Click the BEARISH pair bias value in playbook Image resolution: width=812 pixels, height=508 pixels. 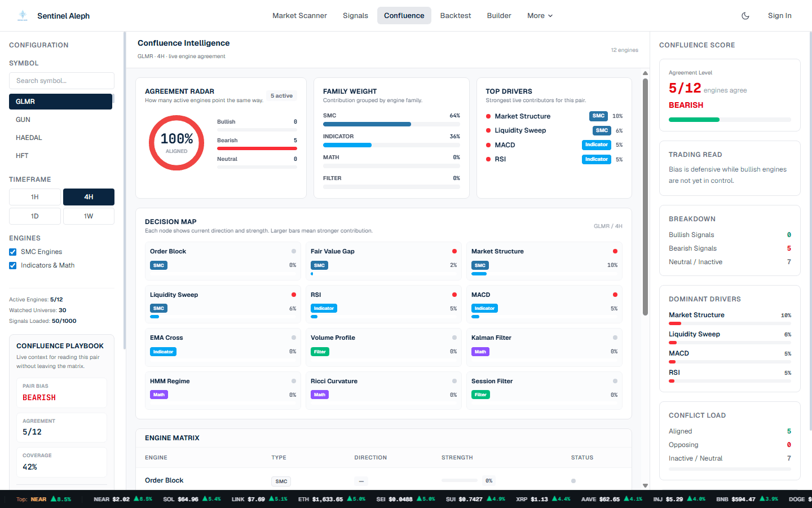click(39, 397)
